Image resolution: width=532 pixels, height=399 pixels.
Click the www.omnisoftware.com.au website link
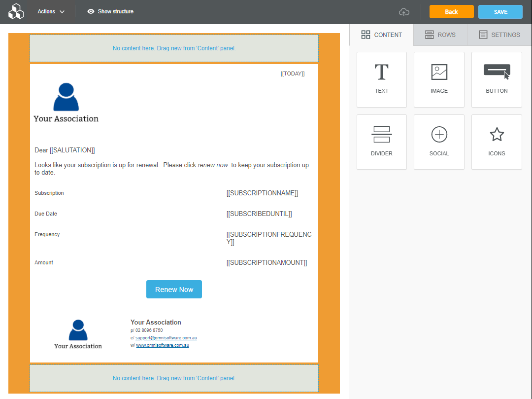[x=162, y=345]
